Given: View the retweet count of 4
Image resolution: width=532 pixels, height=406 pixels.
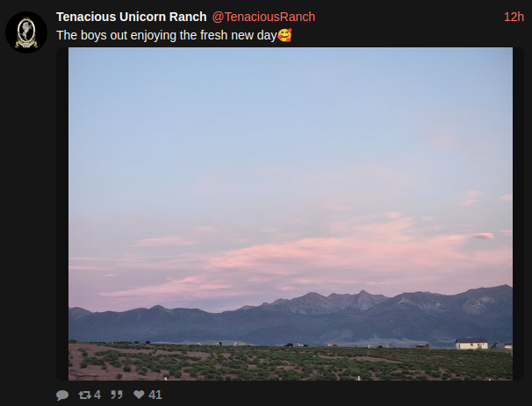Looking at the screenshot, I should pos(97,395).
